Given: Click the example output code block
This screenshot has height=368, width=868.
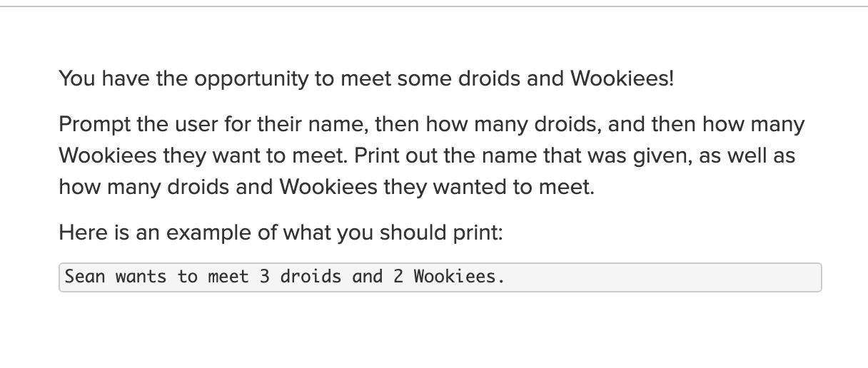Looking at the screenshot, I should (x=440, y=277).
